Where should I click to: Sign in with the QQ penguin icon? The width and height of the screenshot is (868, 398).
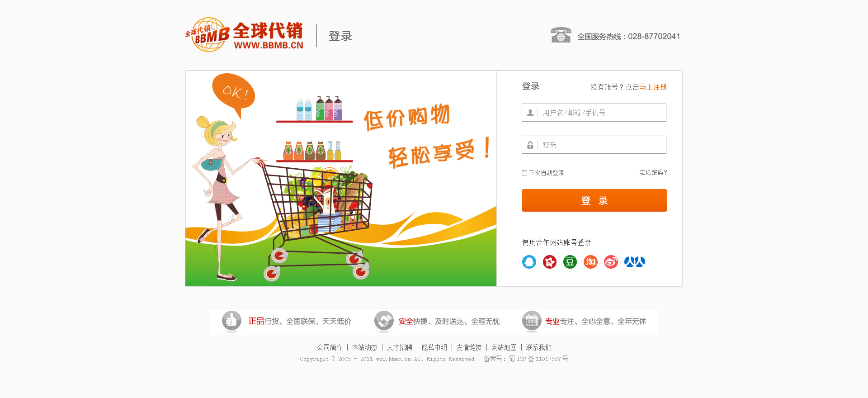529,262
